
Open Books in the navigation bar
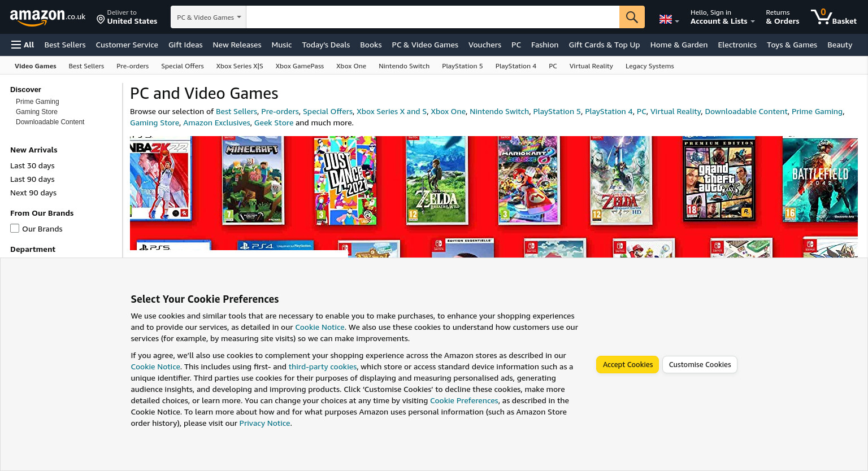click(x=371, y=45)
